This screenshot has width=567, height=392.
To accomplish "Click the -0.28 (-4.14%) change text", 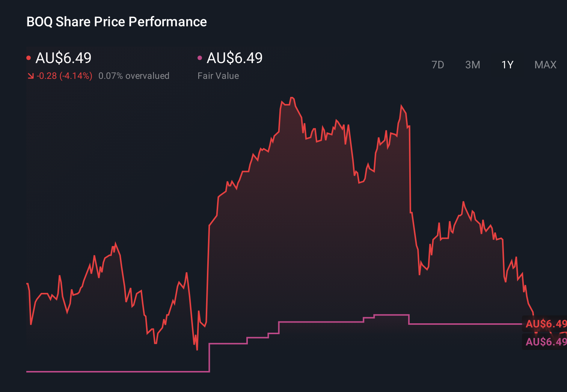I will 64,75.
